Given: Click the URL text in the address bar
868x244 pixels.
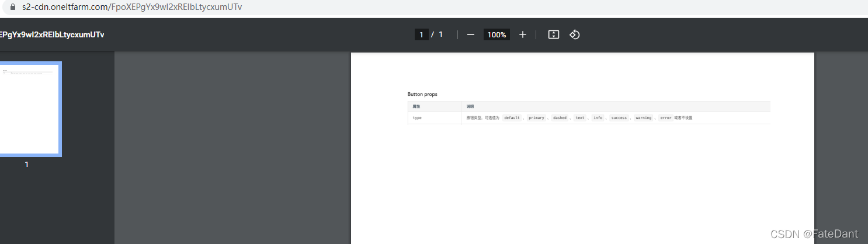Looking at the screenshot, I should (x=133, y=8).
